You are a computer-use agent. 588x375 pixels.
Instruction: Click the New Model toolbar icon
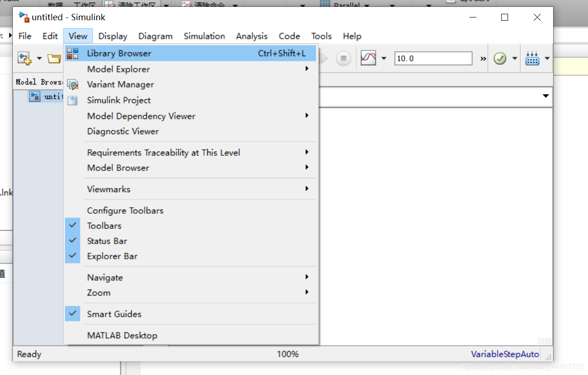point(24,58)
